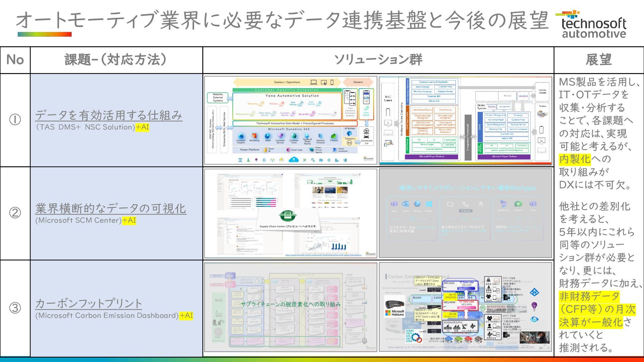644x362 pixels.
Task: Click the +AI highlight after Microsoft Carbon Emission Dashboard
Action: tap(186, 315)
